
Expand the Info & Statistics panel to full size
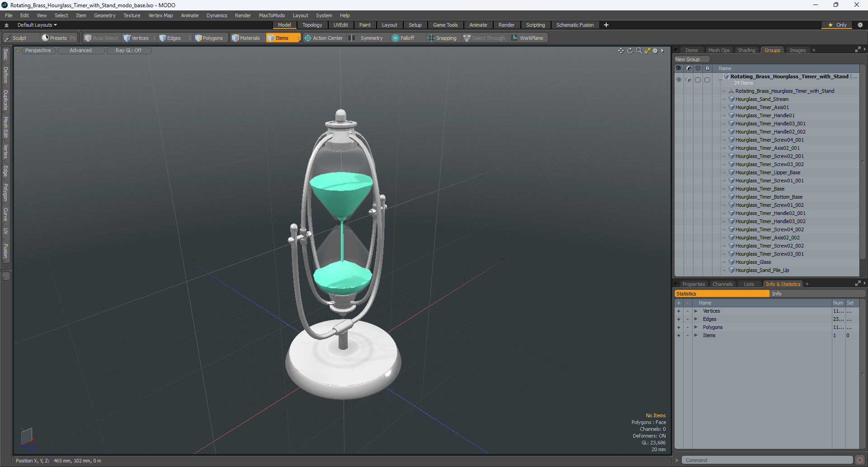[x=858, y=284]
